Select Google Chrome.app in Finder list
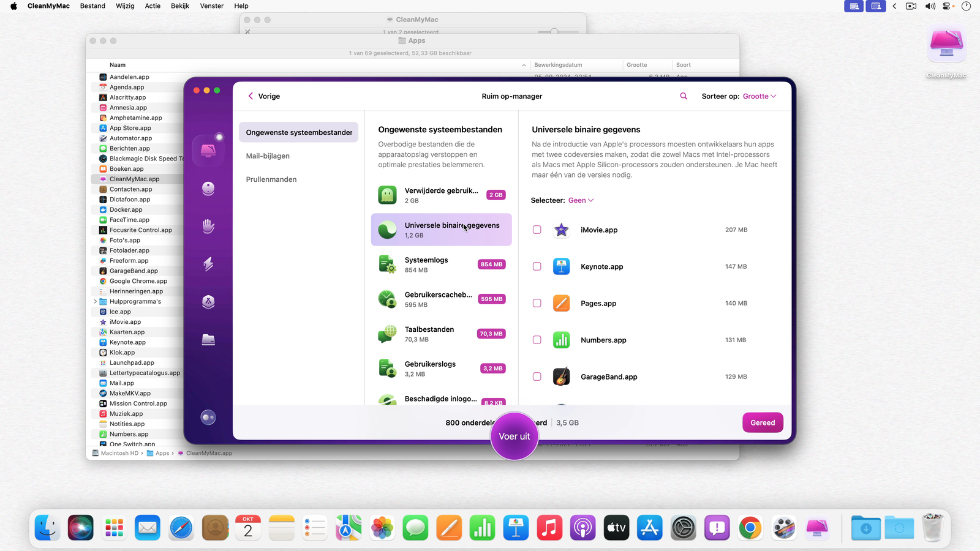 138,282
